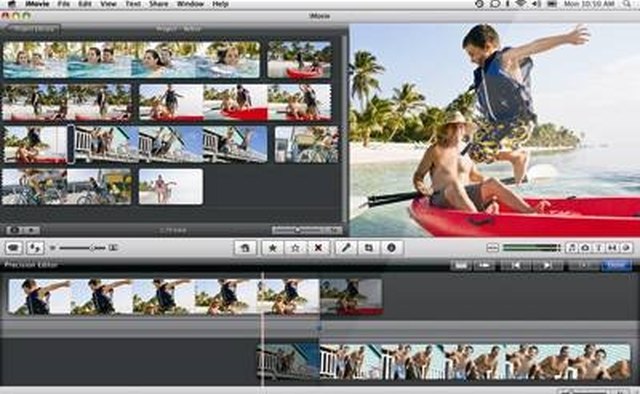Click the battery status icon
Viewport: 640px width, 394px height.
[552, 4]
